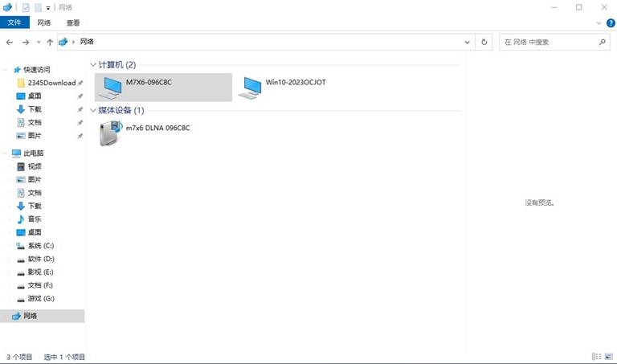The width and height of the screenshot is (617, 364).
Task: Click the search magnifier icon
Action: 602,42
